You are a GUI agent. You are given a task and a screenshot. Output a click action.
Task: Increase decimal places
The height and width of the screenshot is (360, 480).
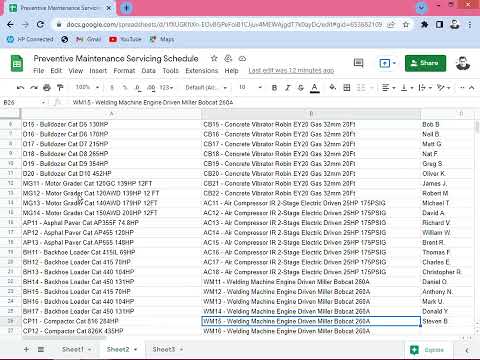click(151, 88)
